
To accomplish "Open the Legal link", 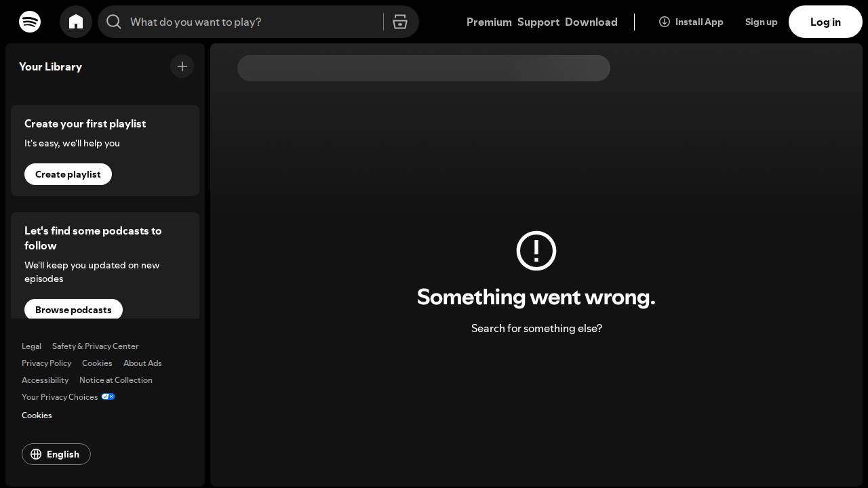I will 31,346.
